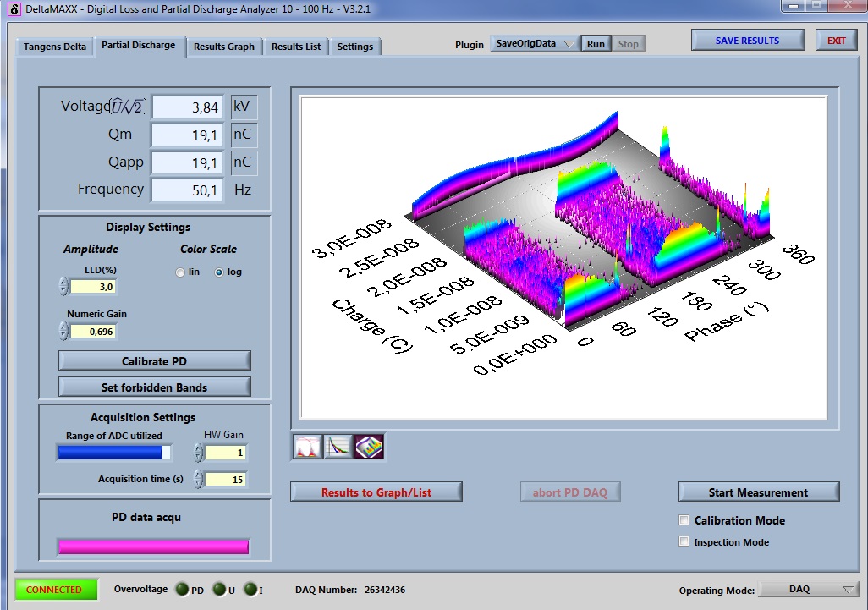Click the Range of ADC utilized bar
Viewport: 868px width, 610px height.
114,453
